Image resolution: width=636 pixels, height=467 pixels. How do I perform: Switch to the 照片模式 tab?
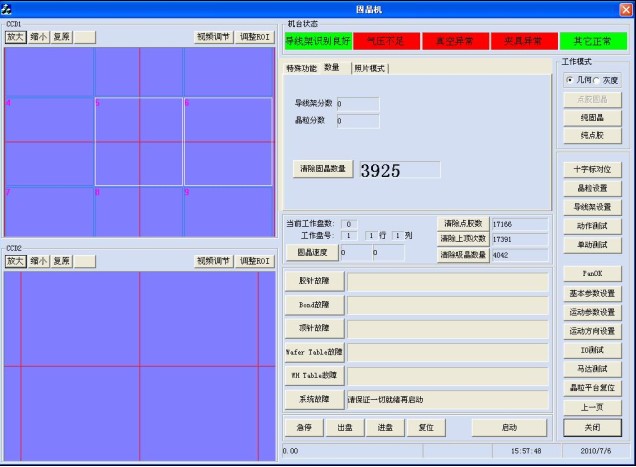(369, 68)
